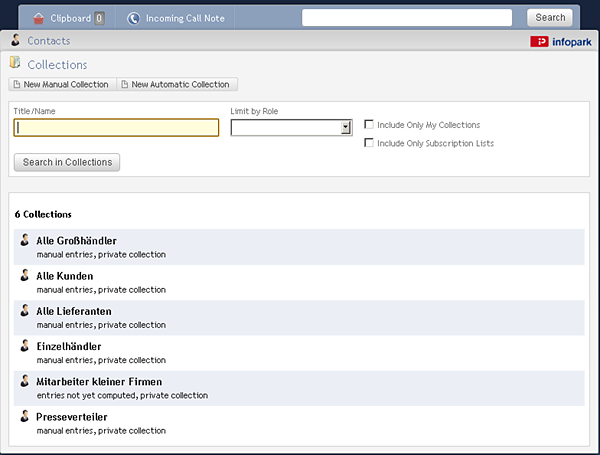This screenshot has width=600, height=455.
Task: Click the top Search button
Action: [550, 18]
